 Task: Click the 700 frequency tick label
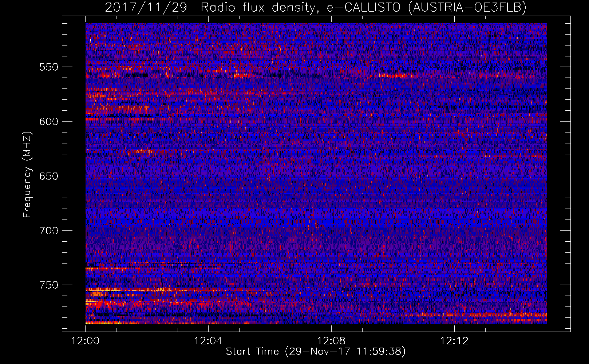coord(49,231)
